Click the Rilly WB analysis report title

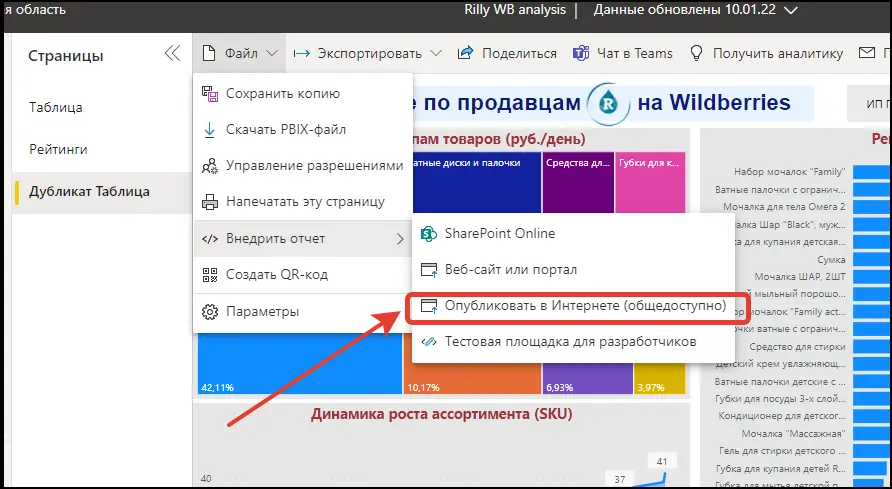coord(515,10)
